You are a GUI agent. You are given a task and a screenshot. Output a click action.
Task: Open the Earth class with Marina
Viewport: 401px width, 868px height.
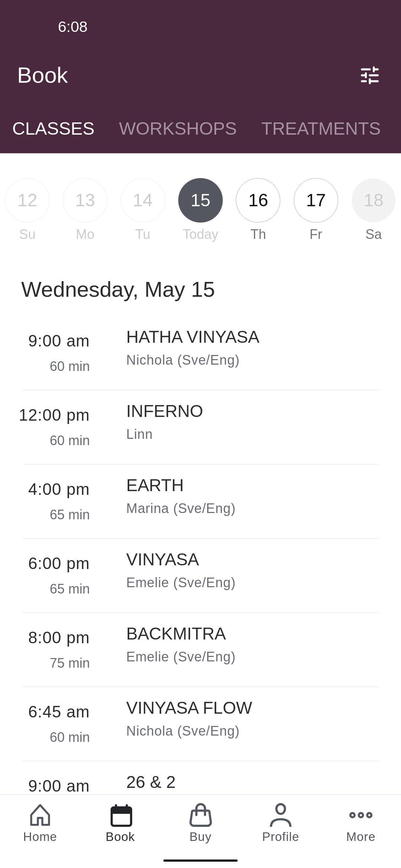200,501
